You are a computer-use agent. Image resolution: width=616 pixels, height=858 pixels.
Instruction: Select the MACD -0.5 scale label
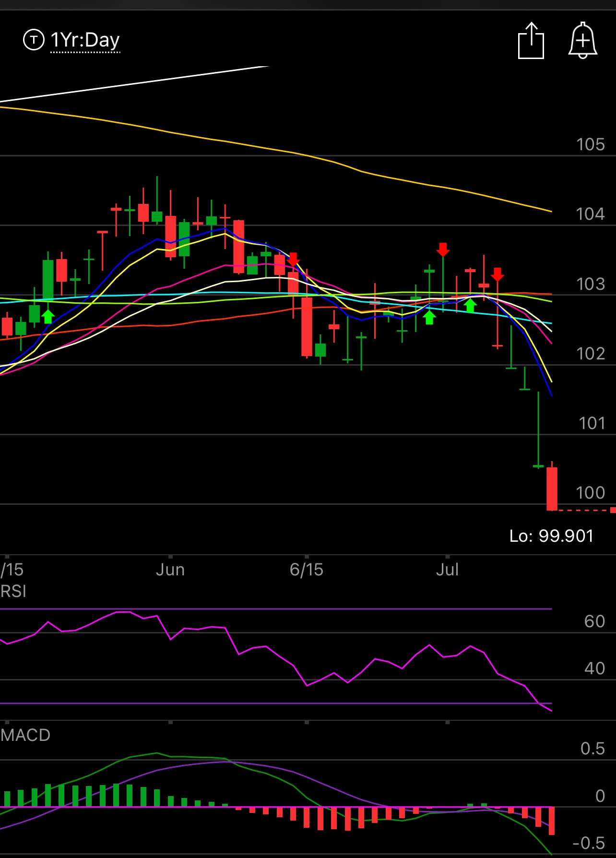[x=589, y=843]
